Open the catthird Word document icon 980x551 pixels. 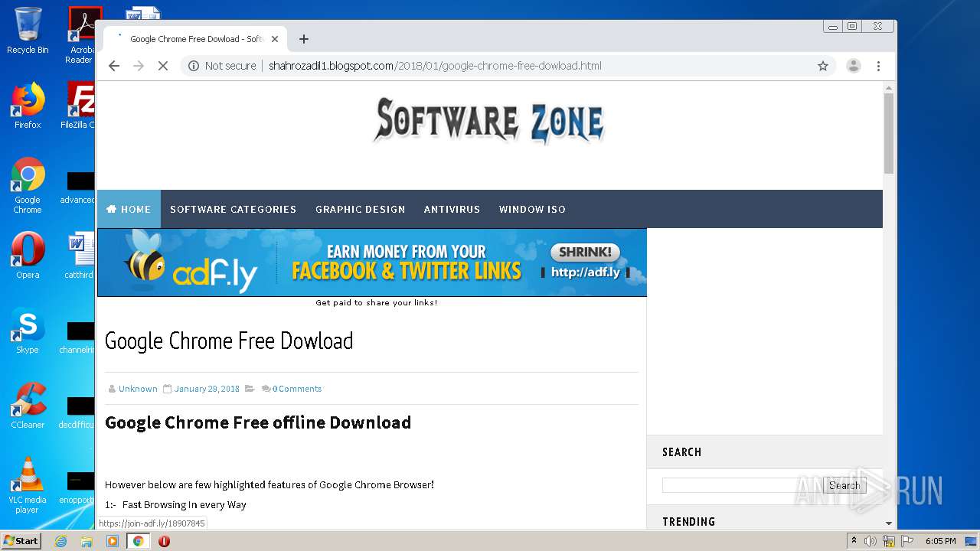[x=80, y=255]
